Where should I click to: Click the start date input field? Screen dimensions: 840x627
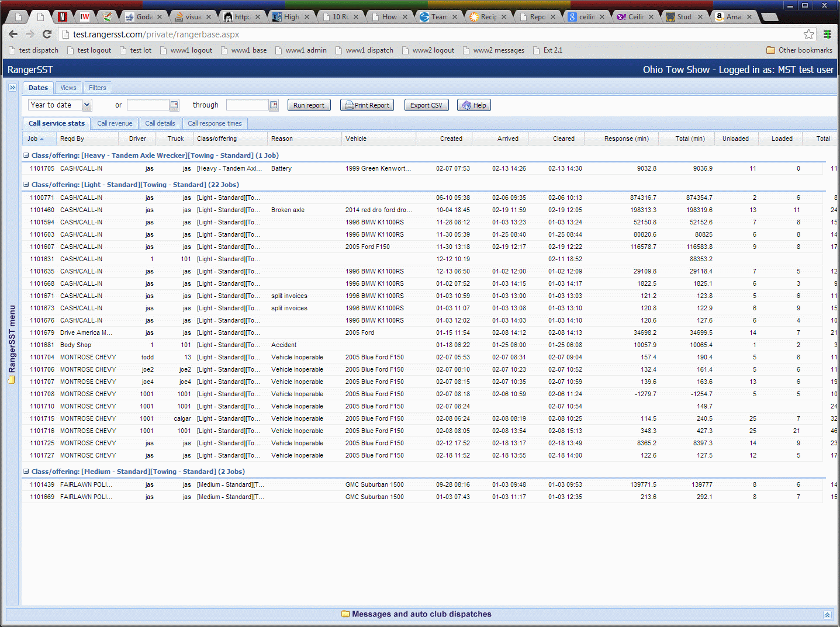[147, 105]
